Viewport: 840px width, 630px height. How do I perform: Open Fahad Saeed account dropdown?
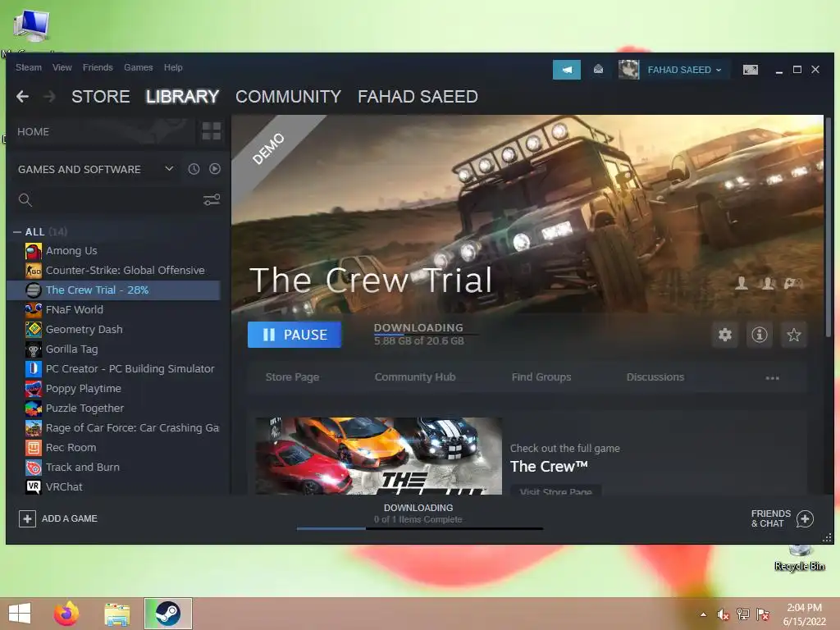(719, 70)
